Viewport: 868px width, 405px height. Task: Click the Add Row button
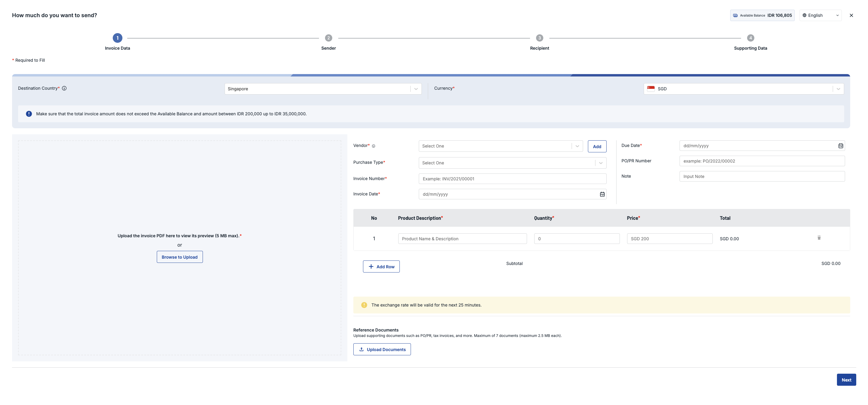pyautogui.click(x=381, y=266)
